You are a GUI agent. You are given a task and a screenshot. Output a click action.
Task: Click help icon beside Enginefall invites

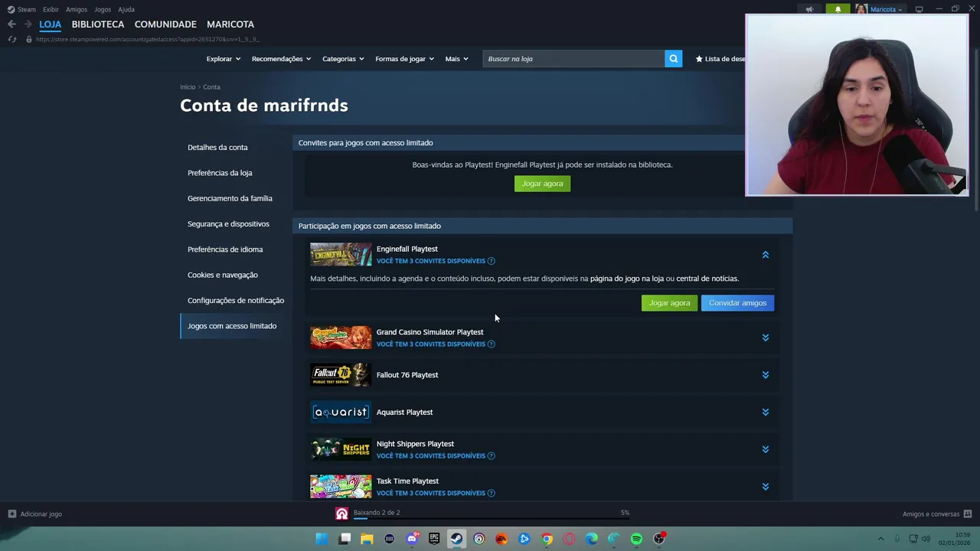[492, 261]
